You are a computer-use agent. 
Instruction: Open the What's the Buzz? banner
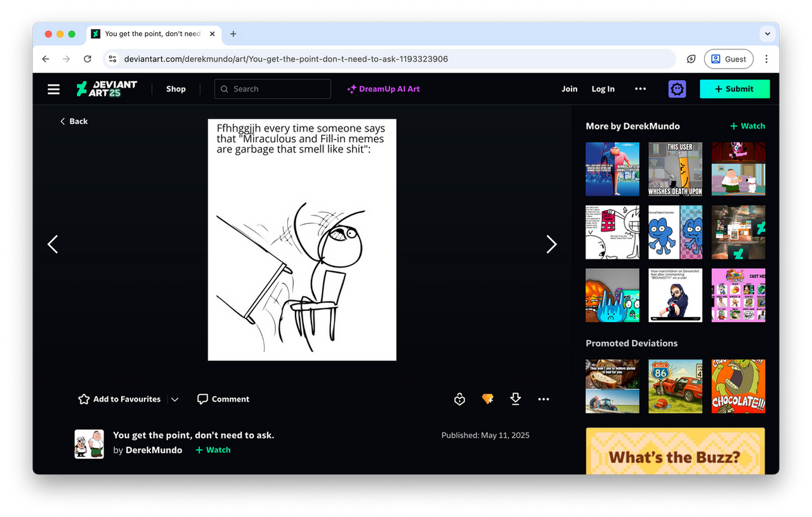[x=675, y=451]
